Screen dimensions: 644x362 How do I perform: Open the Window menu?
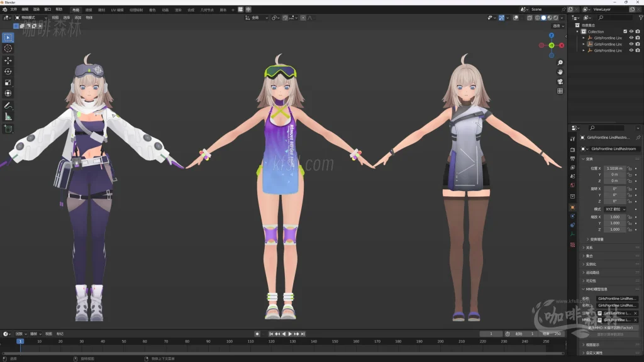pyautogui.click(x=48, y=9)
